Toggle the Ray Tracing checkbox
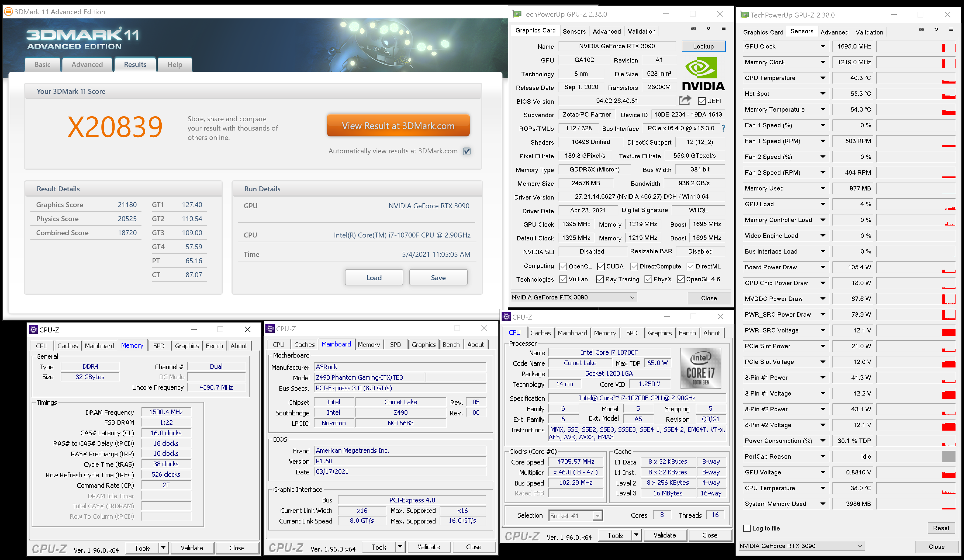 (x=600, y=280)
